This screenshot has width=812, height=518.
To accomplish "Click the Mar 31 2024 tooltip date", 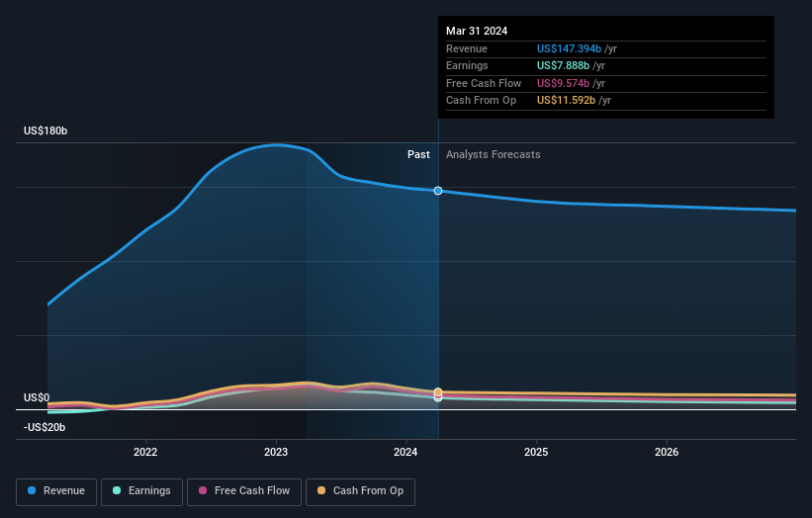I will coord(477,31).
